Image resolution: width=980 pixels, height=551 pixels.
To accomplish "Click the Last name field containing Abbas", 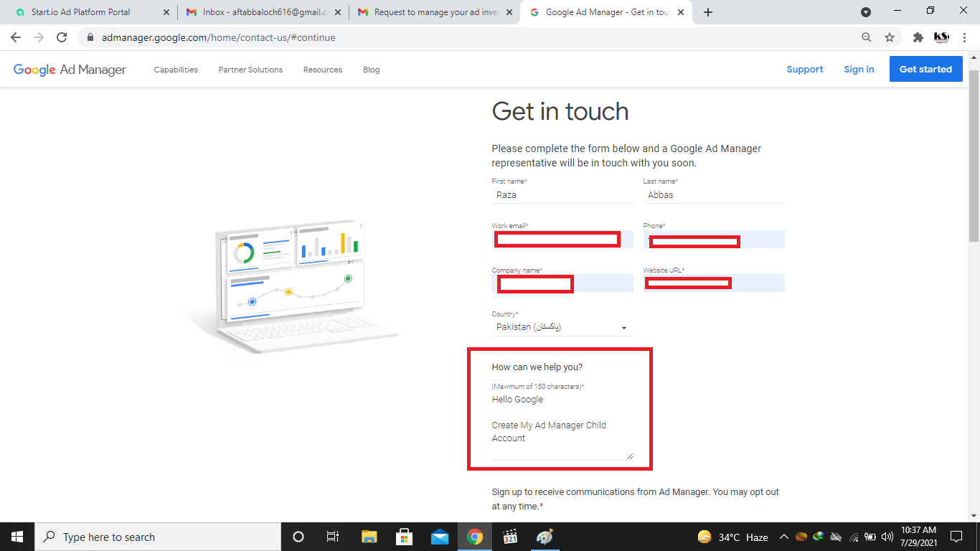I will click(x=714, y=194).
